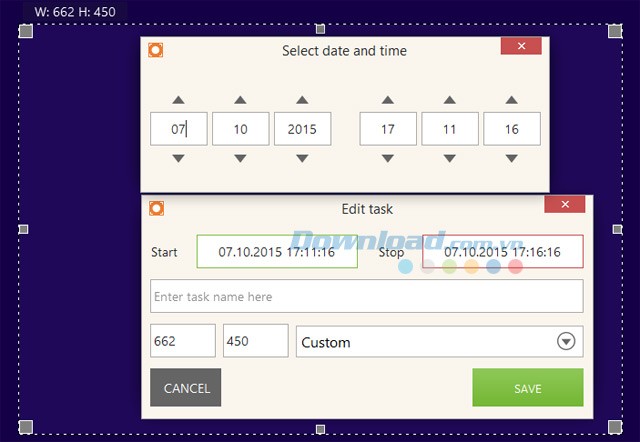
Task: Decrease the year 2015 with down arrow
Action: click(302, 158)
